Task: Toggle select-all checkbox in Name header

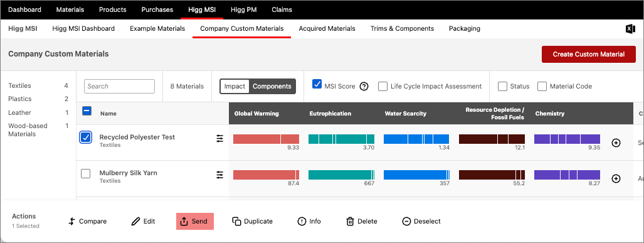Action: click(x=87, y=111)
